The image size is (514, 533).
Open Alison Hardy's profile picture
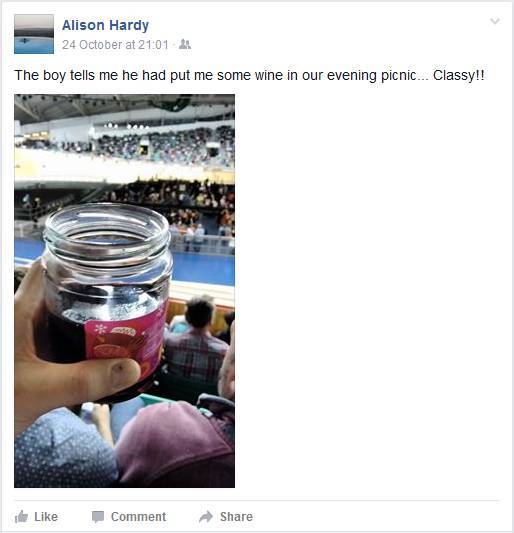tap(34, 34)
